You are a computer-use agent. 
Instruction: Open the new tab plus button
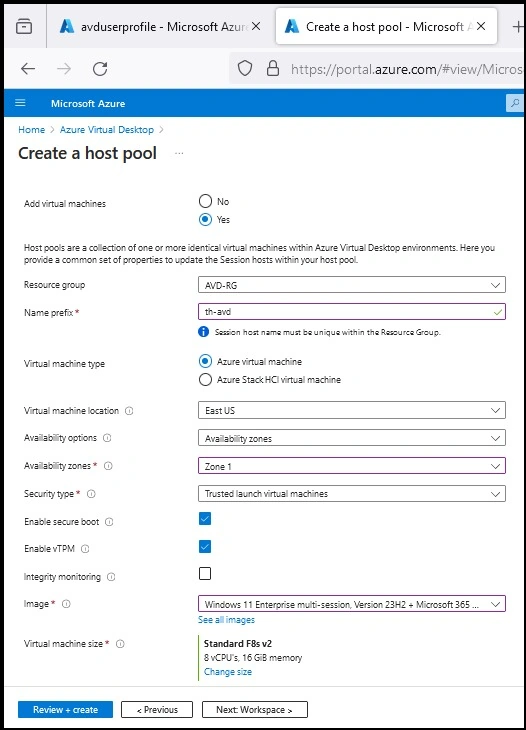(x=518, y=27)
